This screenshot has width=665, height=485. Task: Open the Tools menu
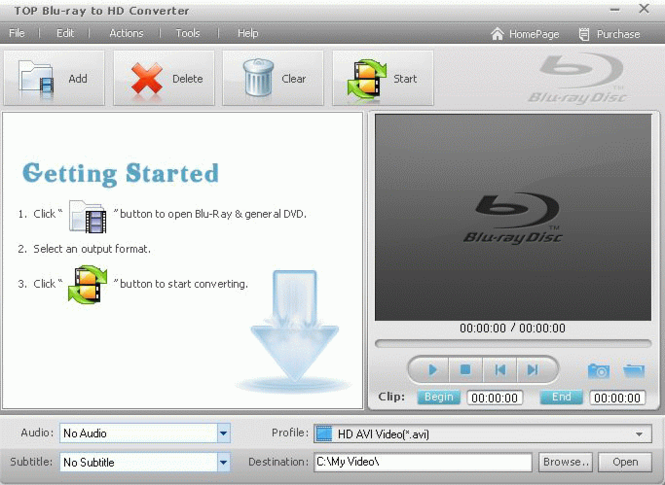tap(187, 33)
